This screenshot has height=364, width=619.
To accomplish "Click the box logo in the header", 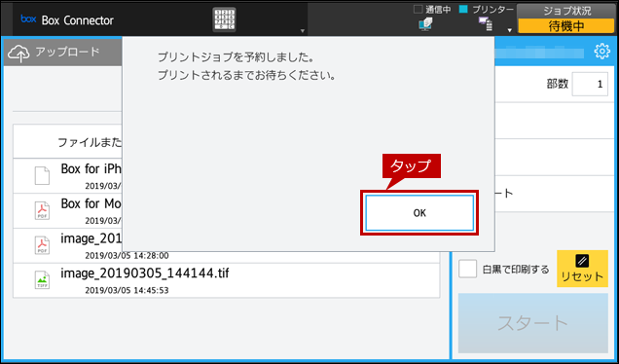I will 28,18.
